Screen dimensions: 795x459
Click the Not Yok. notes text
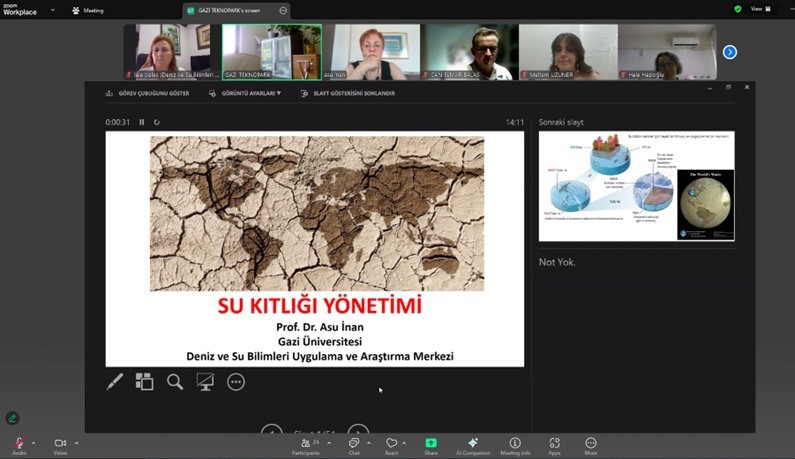[x=557, y=262]
